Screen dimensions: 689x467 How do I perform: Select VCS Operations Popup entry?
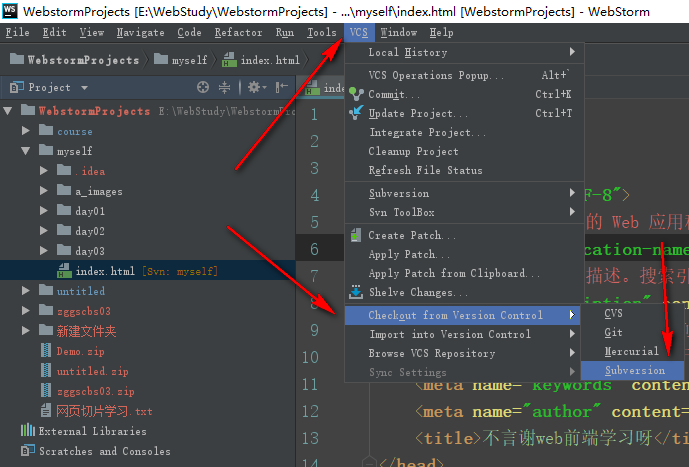click(x=464, y=75)
